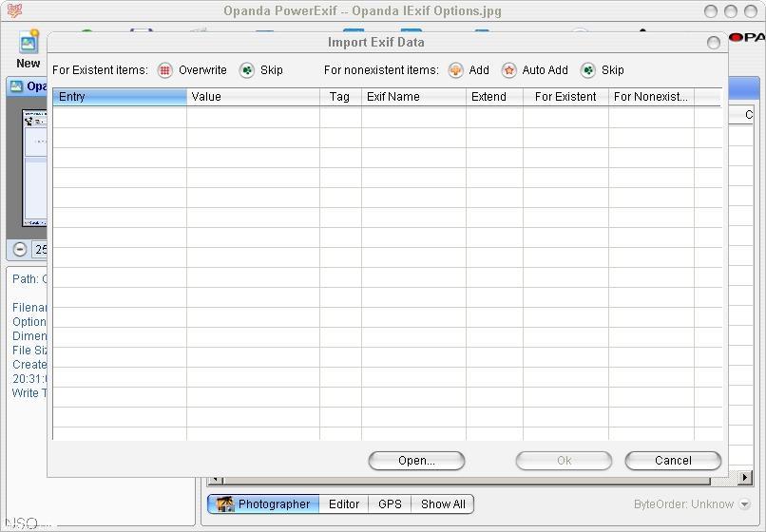Viewport: 766px width, 532px height.
Task: Switch to the Show All tab
Action: (443, 504)
